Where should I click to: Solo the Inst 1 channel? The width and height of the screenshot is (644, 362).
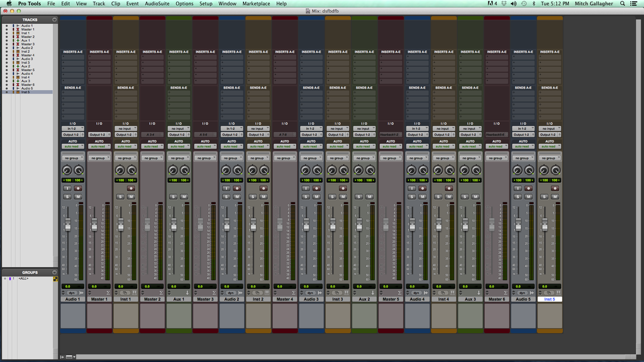(x=119, y=195)
